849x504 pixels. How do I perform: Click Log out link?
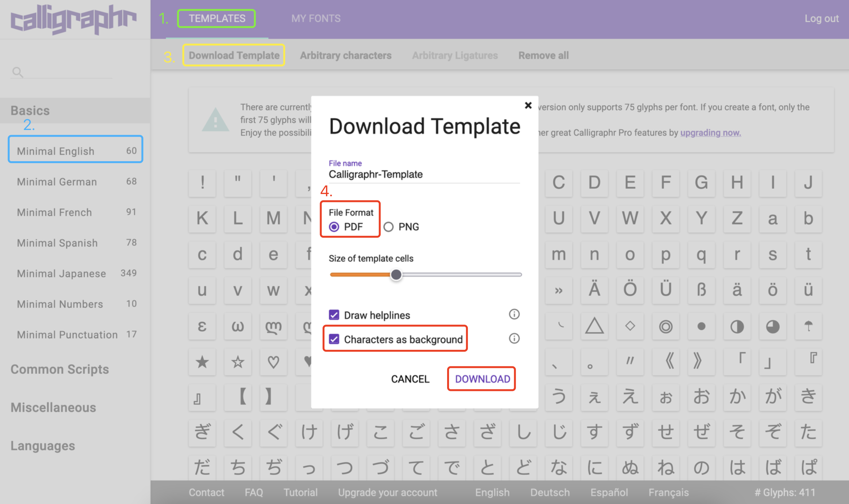coord(821,18)
